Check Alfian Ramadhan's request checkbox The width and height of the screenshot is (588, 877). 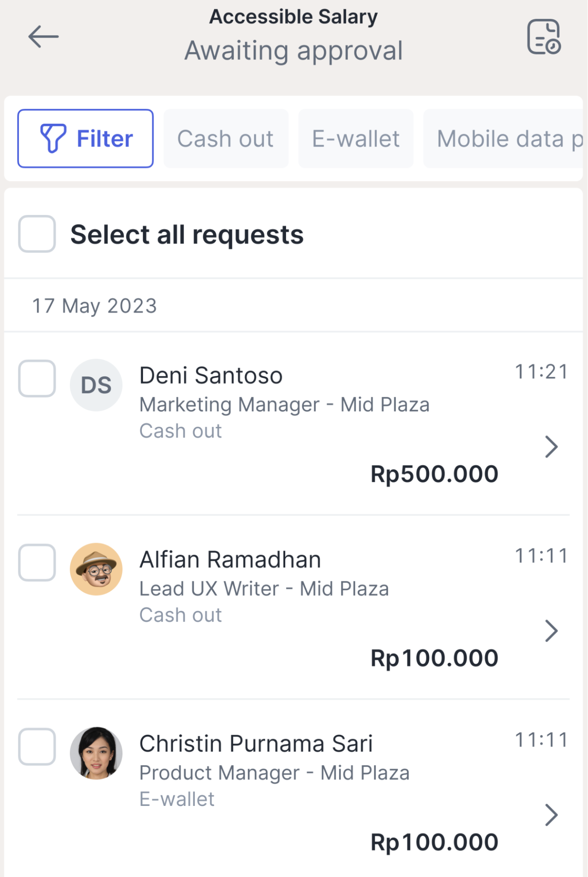(37, 563)
